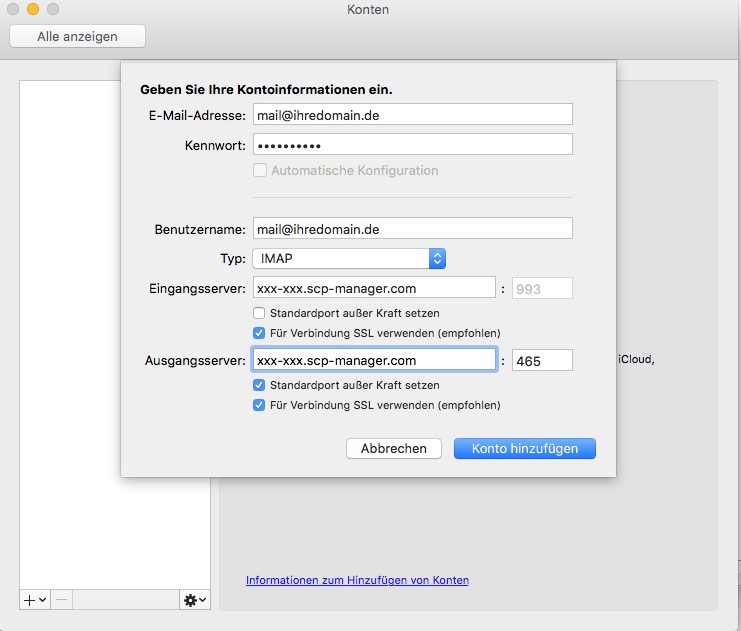Click the plus add account icon
The width and height of the screenshot is (741, 631).
coord(29,599)
